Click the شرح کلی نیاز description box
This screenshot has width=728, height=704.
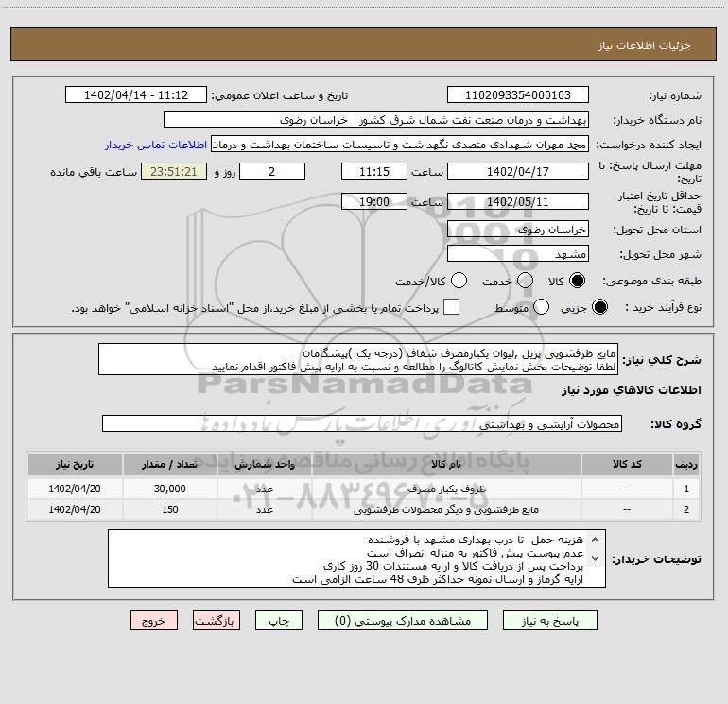pos(358,360)
